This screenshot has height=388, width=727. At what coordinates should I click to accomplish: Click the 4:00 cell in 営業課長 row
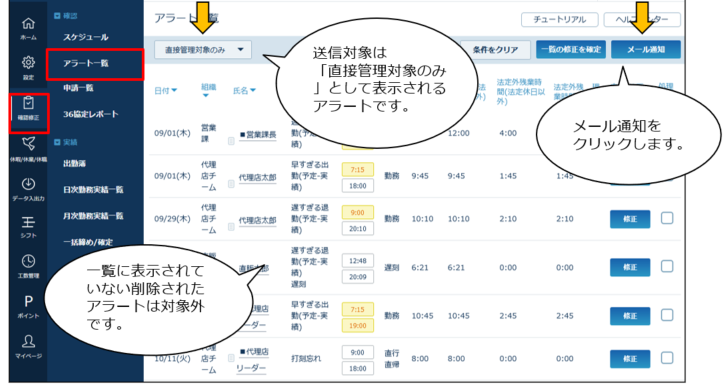tap(508, 133)
